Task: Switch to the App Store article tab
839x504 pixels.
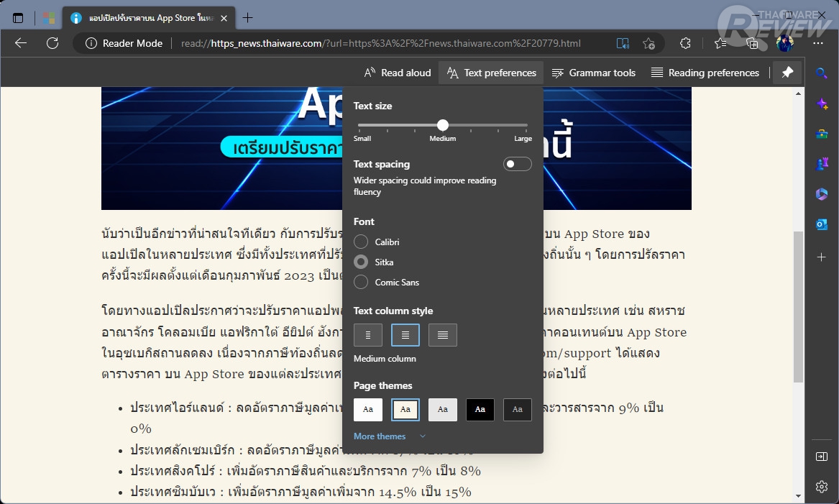Action: pyautogui.click(x=150, y=18)
